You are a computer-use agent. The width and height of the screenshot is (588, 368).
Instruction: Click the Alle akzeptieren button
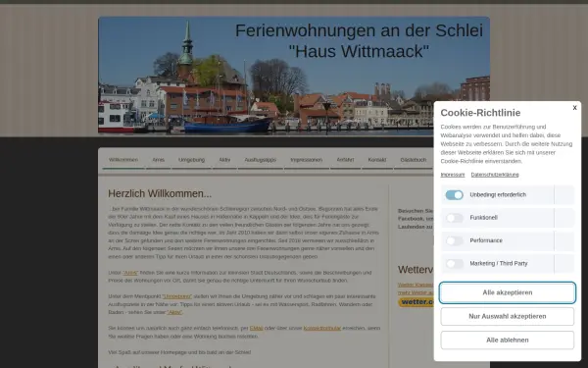coord(508,292)
